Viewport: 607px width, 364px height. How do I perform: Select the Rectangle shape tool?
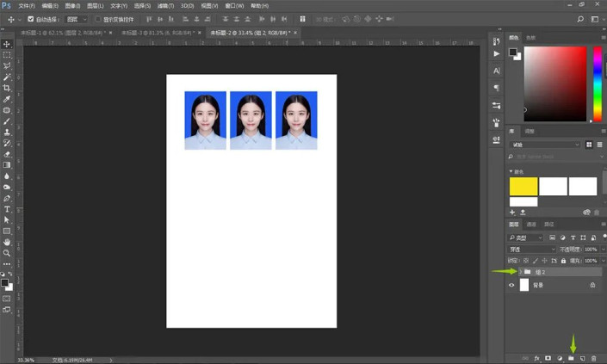coord(7,231)
